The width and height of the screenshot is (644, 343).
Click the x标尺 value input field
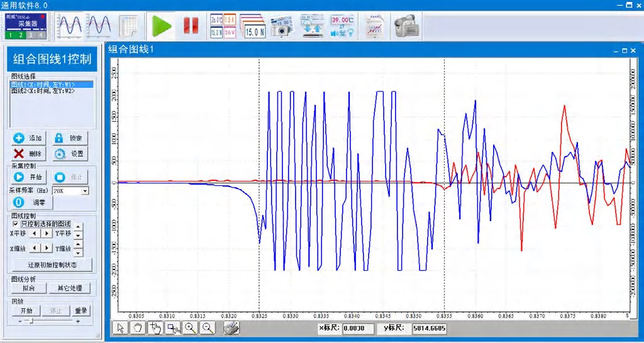(358, 329)
